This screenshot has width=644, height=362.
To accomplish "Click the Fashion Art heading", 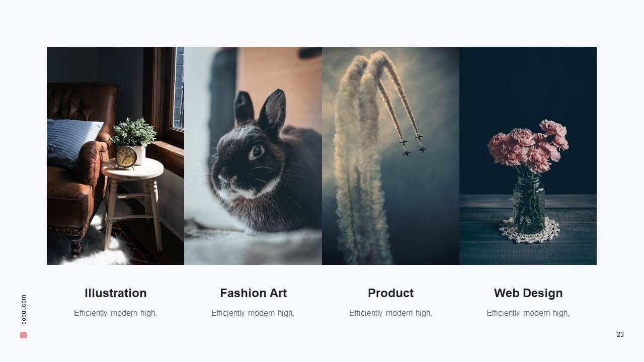I will tap(253, 293).
